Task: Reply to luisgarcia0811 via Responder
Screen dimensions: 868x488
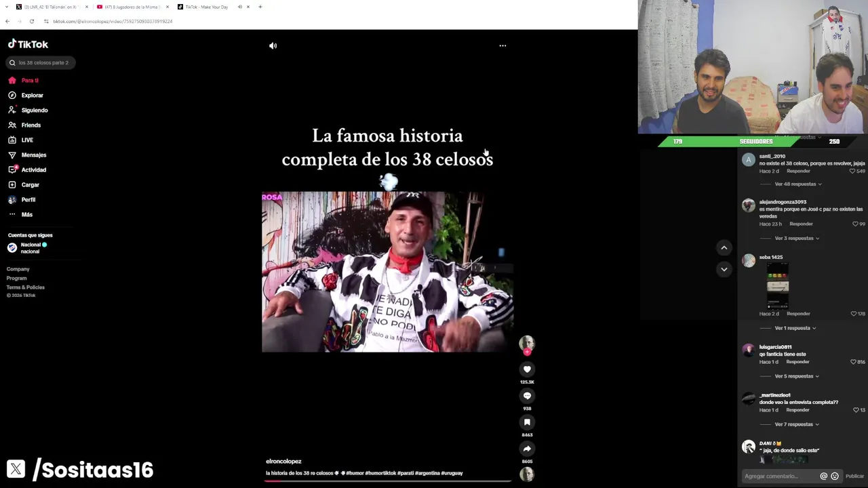Action: (x=797, y=362)
